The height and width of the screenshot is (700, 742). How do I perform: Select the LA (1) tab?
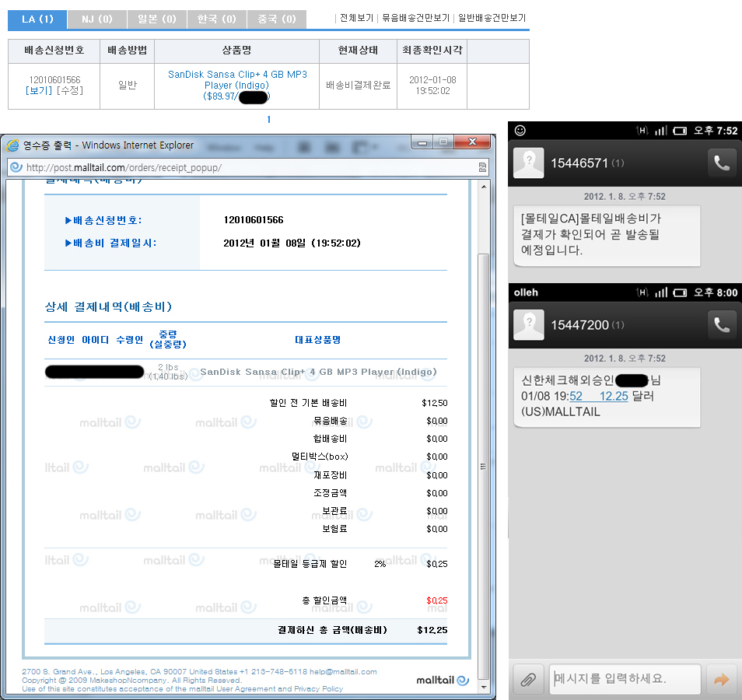click(37, 19)
